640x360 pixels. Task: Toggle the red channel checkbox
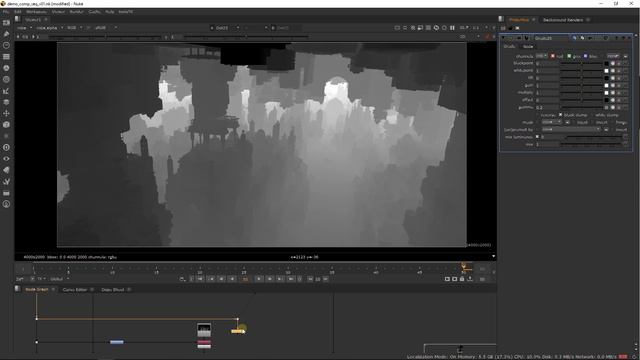pyautogui.click(x=553, y=56)
